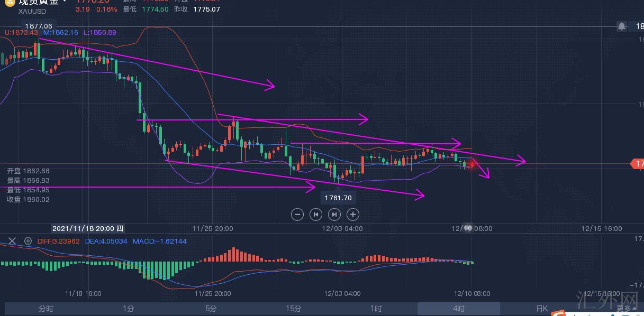Click the DIFF:3.23962 value
644x316 pixels.
coord(59,241)
